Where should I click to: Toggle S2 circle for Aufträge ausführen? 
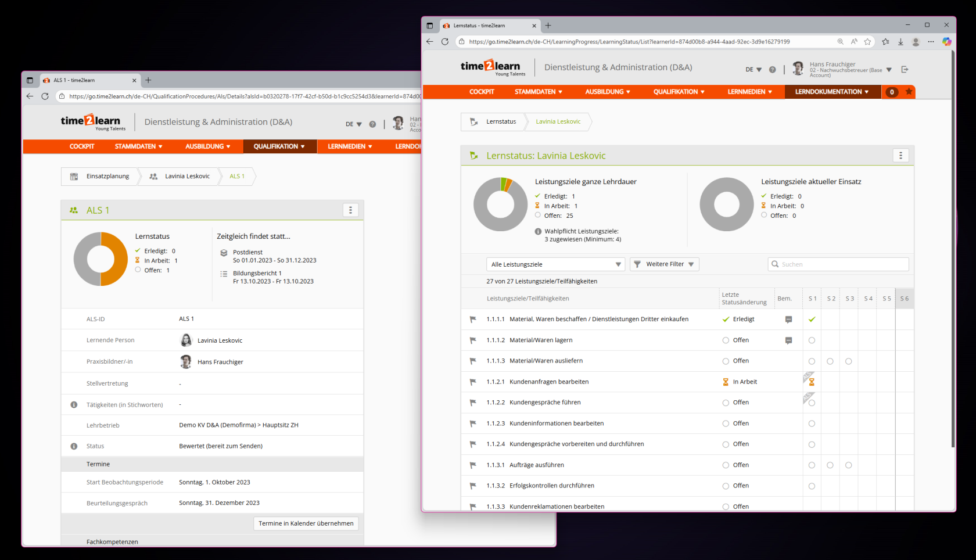pos(830,465)
